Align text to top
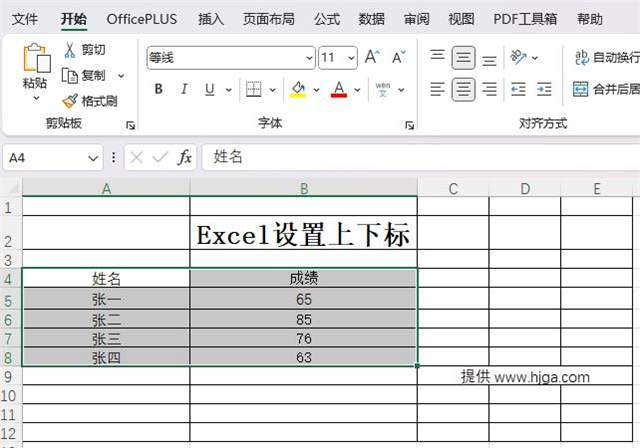Viewport: 640px width, 448px height. [x=437, y=55]
